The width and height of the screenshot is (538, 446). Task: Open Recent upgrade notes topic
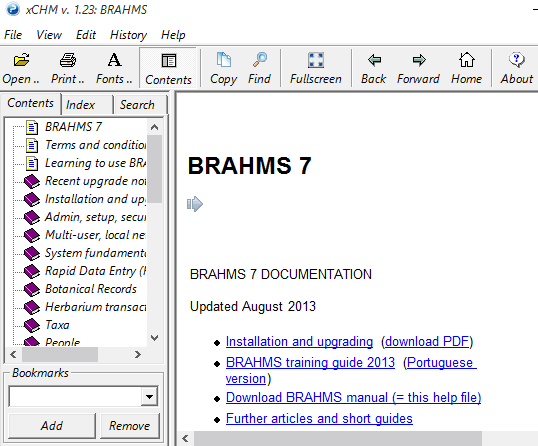(x=95, y=181)
